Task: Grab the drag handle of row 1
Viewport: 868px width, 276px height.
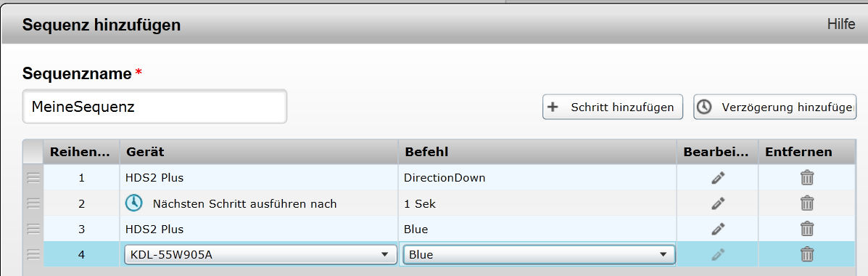Action: 33,178
